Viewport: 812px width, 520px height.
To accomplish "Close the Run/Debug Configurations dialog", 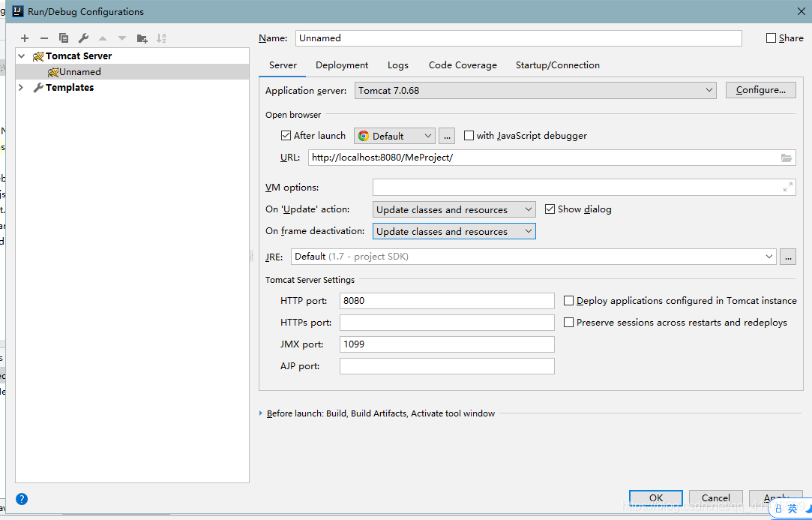I will tap(801, 11).
